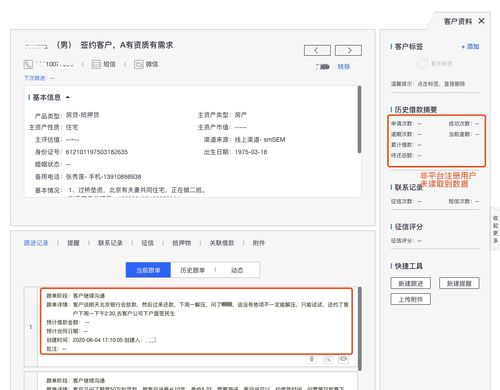Open the 联系记录 tab

coord(110,243)
